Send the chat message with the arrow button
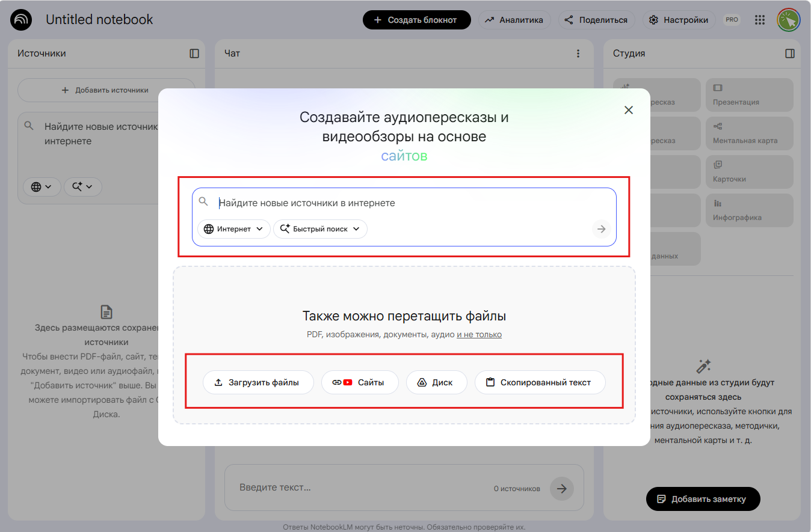 [562, 489]
